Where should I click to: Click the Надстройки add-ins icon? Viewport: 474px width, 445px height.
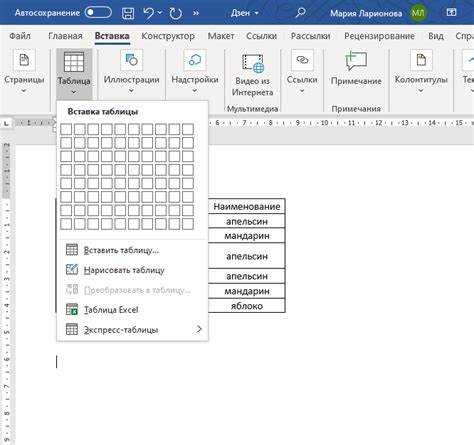pos(195,60)
